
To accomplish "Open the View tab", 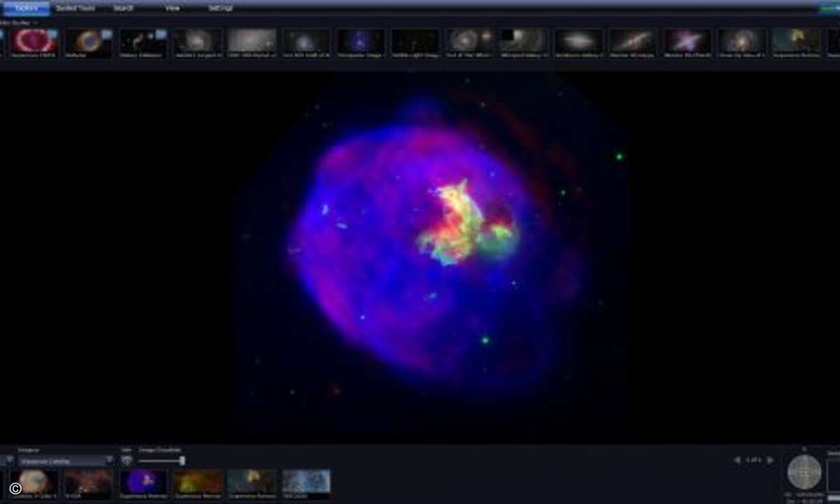I will (x=172, y=8).
